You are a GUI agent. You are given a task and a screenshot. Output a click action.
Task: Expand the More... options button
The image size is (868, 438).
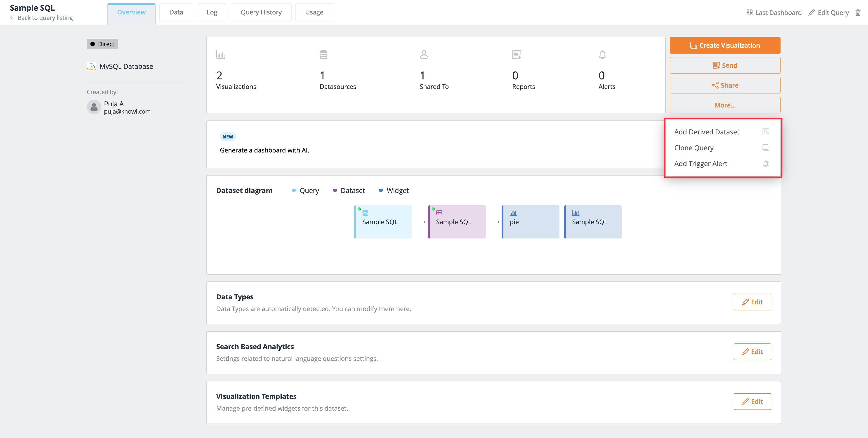[725, 105]
